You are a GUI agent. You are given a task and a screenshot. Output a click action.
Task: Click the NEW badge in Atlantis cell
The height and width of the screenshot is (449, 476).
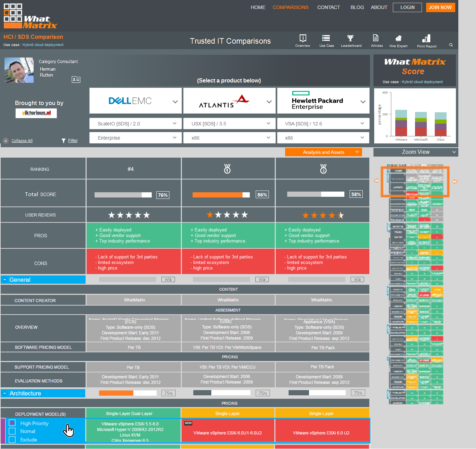click(188, 423)
